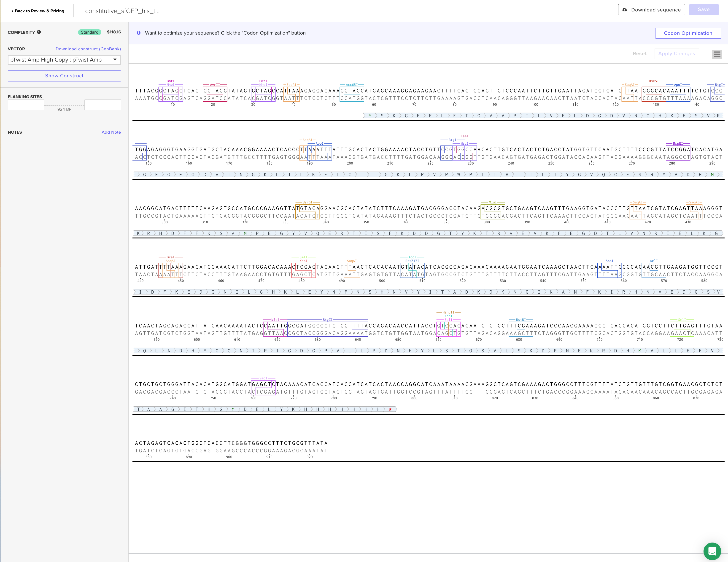Click Add Note link
The width and height of the screenshot is (728, 562).
click(x=111, y=132)
